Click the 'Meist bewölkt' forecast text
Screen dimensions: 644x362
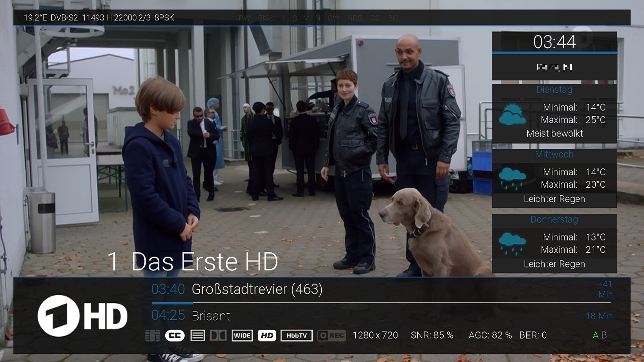[554, 134]
